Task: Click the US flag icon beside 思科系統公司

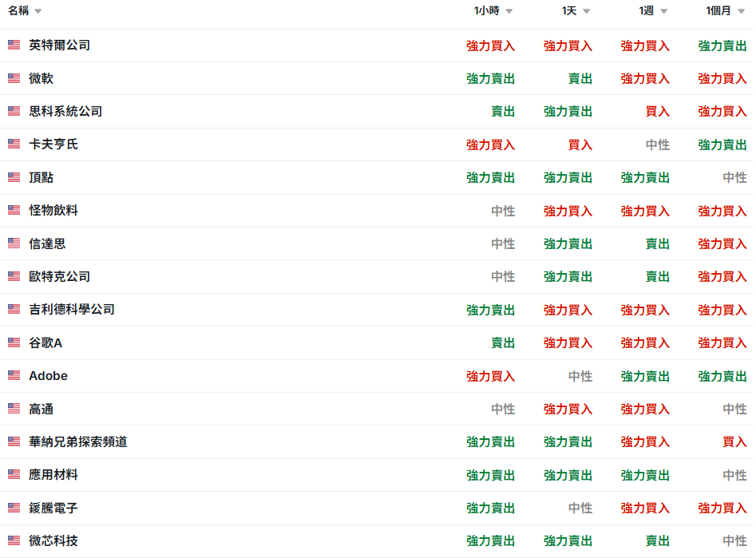Action: coord(14,111)
